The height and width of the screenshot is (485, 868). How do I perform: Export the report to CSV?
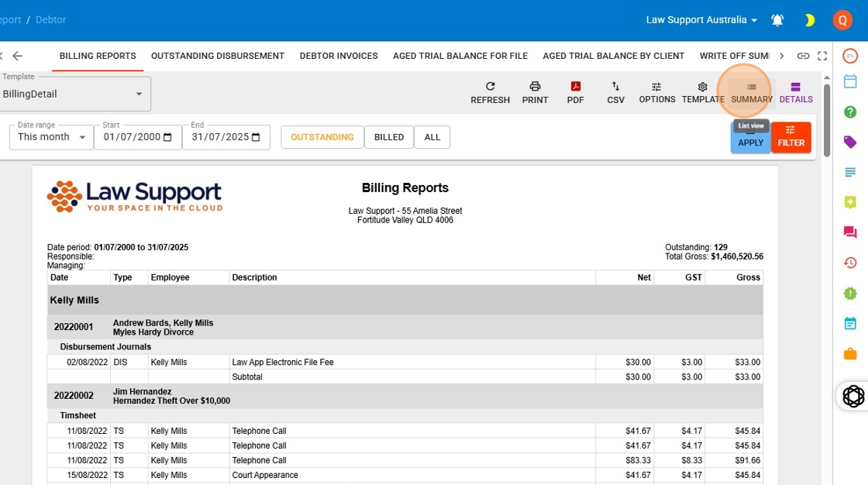(615, 92)
